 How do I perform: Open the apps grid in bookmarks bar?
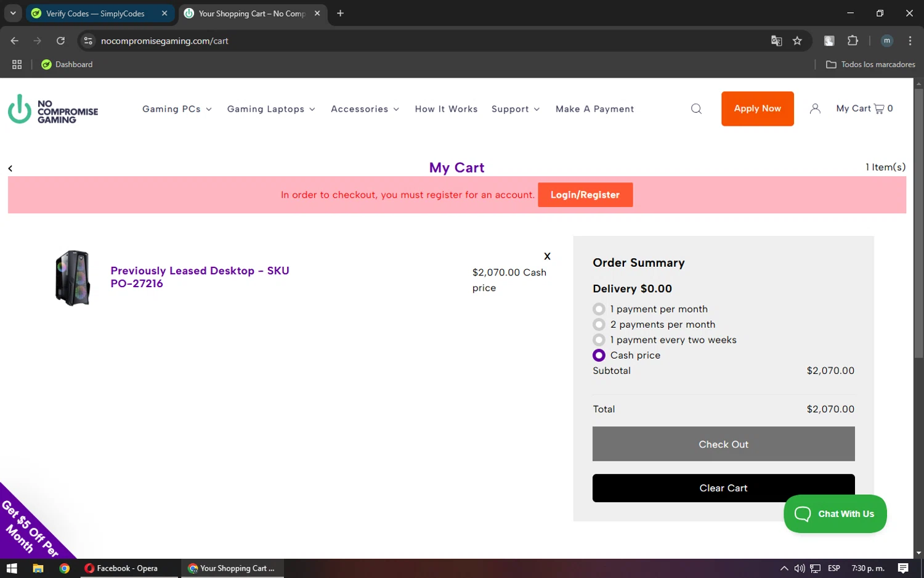pyautogui.click(x=17, y=64)
